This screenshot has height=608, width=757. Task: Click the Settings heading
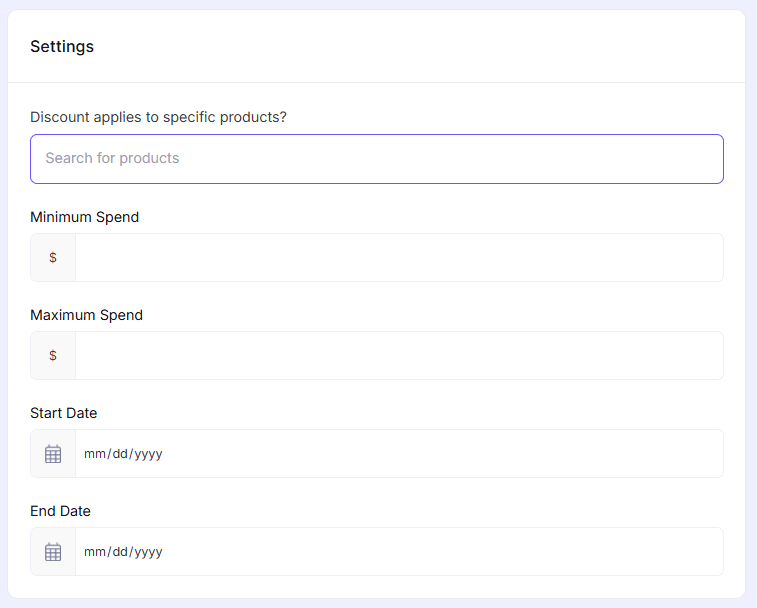point(62,47)
